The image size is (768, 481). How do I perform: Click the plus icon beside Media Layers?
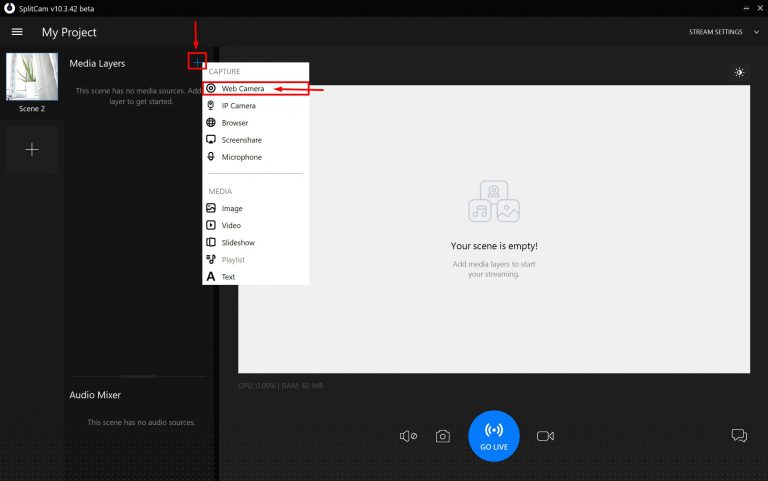(197, 62)
